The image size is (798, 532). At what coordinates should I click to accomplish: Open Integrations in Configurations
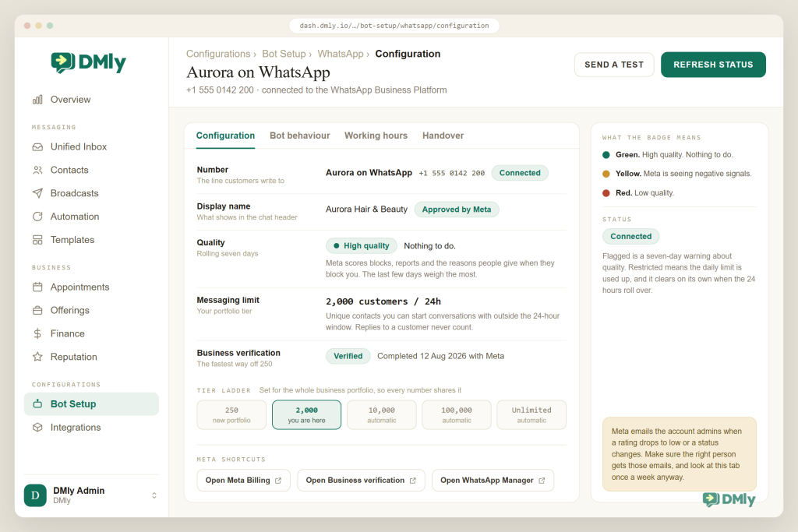point(92,428)
